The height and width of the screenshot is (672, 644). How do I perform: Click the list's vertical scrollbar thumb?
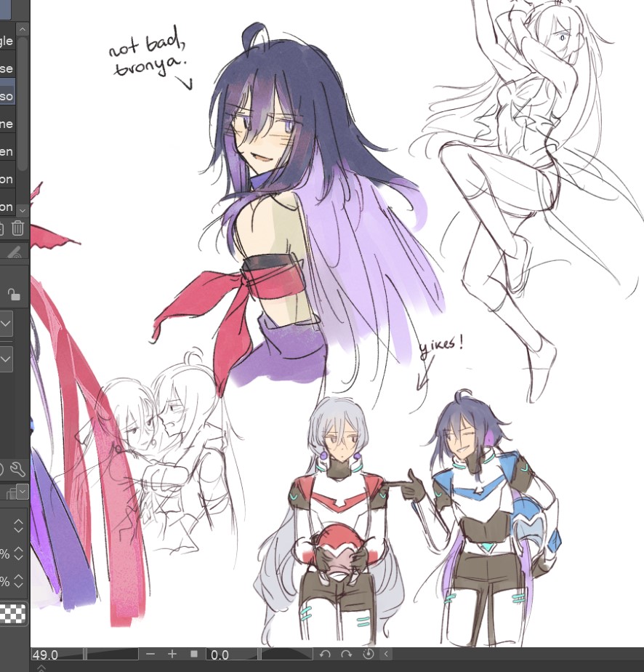[23, 103]
